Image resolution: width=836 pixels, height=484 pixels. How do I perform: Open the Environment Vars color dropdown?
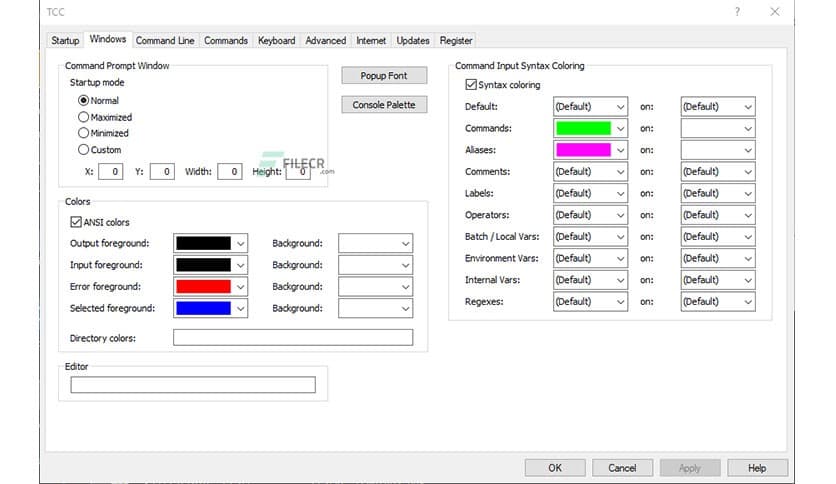click(x=590, y=258)
